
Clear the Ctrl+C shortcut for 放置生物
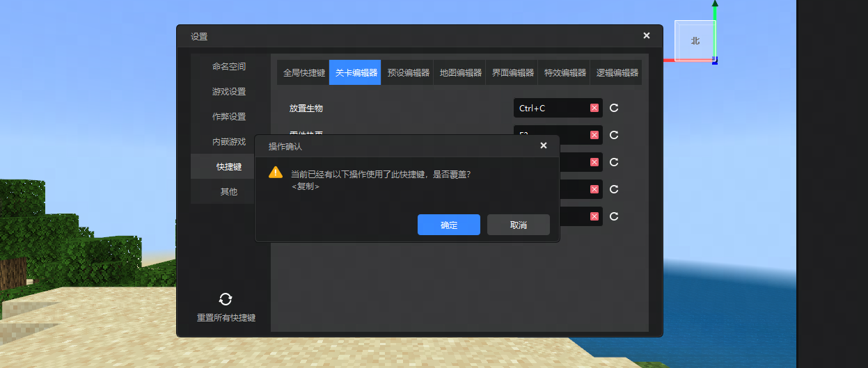click(594, 108)
